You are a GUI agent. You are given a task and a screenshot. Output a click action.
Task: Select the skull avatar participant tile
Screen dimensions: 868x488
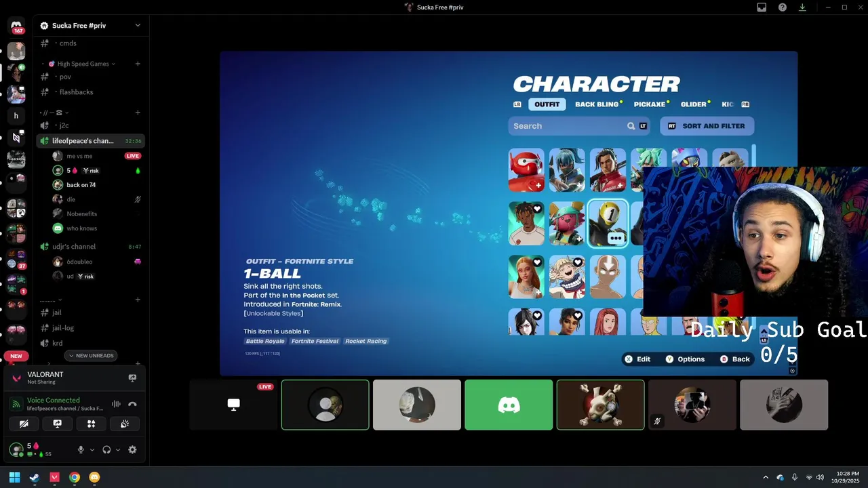coord(601,405)
